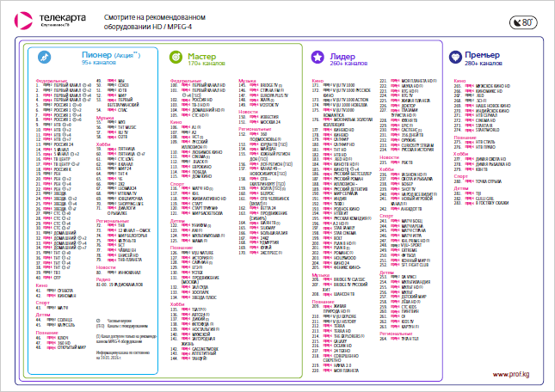Select channel 149 VOSTOK TV
The height and width of the screenshot is (392, 555).
259,105
